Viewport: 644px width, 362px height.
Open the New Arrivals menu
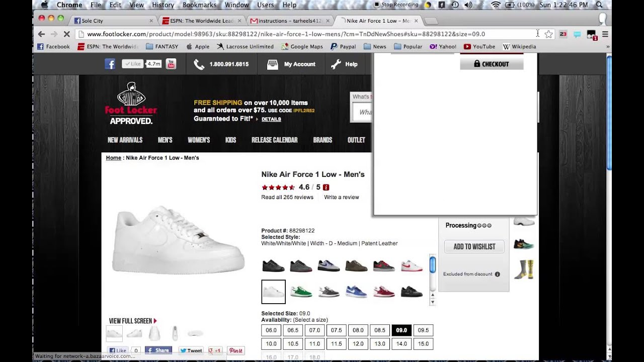pos(125,140)
